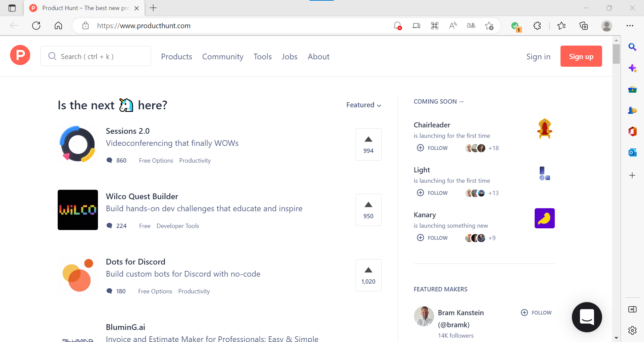
Task: Open the COMING SOON link
Action: pos(438,102)
